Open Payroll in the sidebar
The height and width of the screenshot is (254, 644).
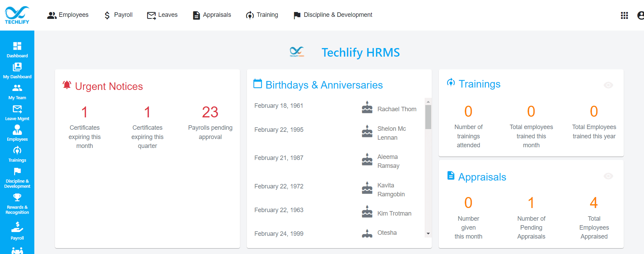click(17, 231)
